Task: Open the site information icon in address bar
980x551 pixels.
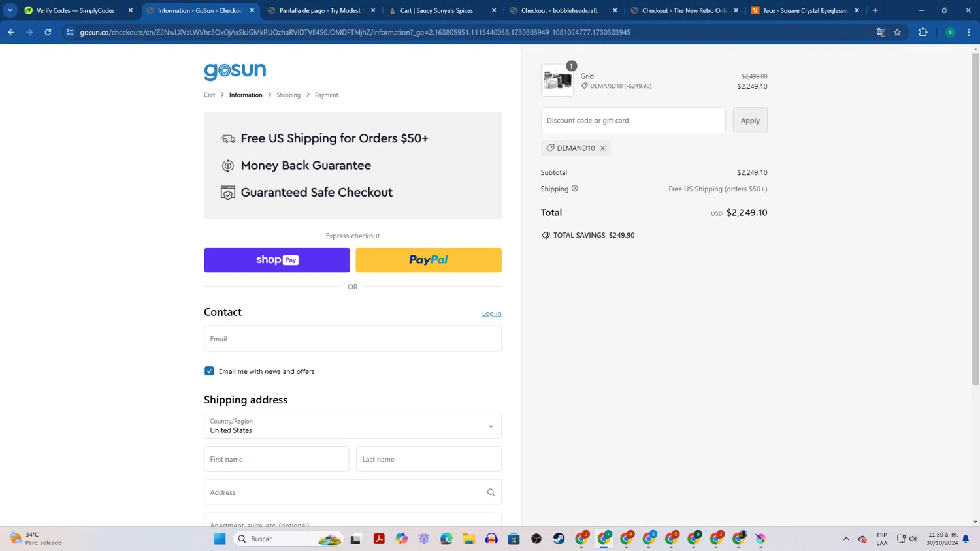Action: [x=70, y=32]
